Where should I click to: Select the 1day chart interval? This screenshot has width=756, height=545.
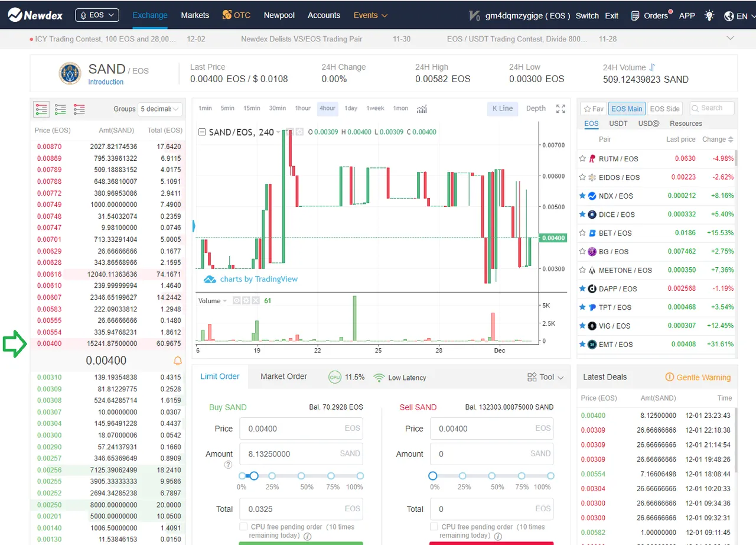coord(351,108)
